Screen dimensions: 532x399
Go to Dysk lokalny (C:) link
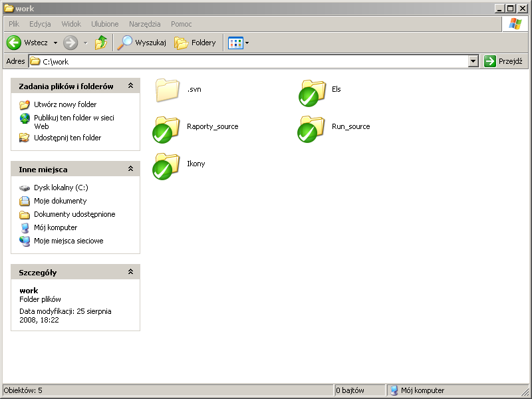tap(61, 188)
